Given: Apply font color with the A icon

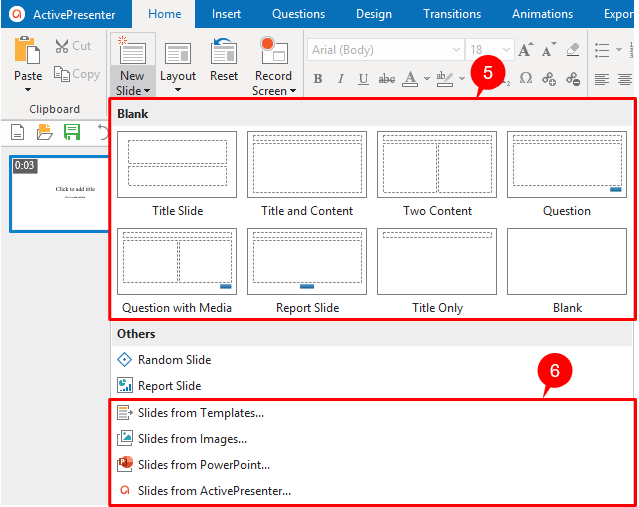Looking at the screenshot, I should tap(410, 79).
